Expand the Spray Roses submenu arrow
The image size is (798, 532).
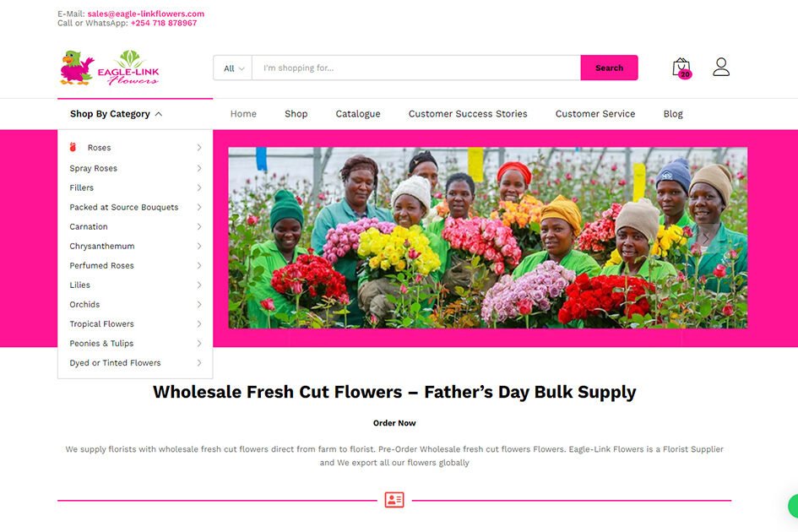[199, 168]
